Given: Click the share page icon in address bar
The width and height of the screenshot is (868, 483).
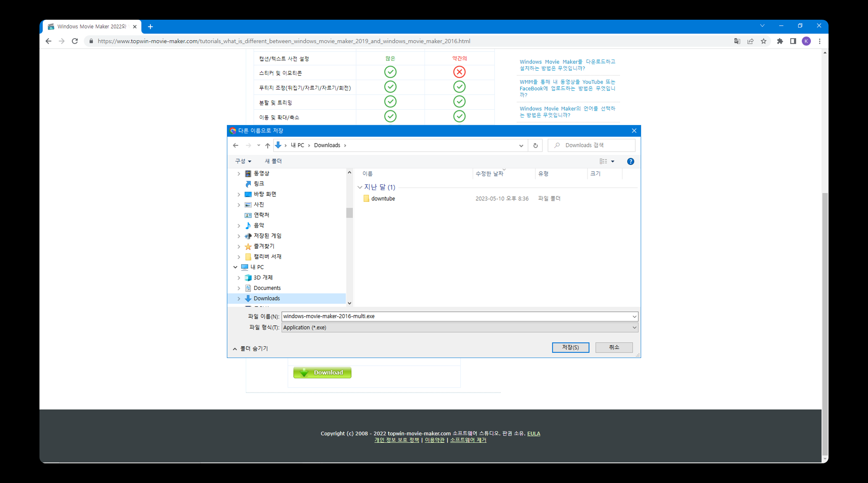Looking at the screenshot, I should pyautogui.click(x=750, y=41).
